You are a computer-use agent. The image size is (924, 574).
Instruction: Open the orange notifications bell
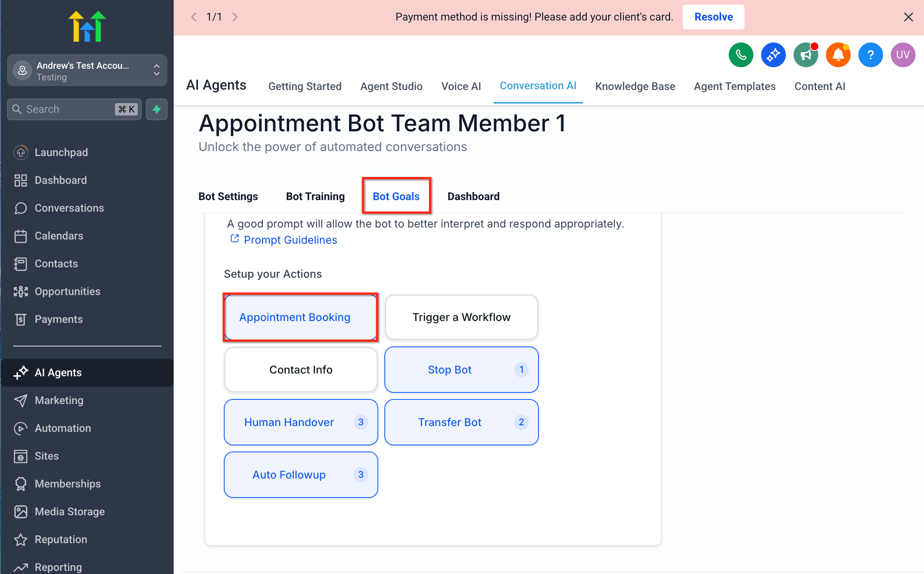click(x=838, y=55)
